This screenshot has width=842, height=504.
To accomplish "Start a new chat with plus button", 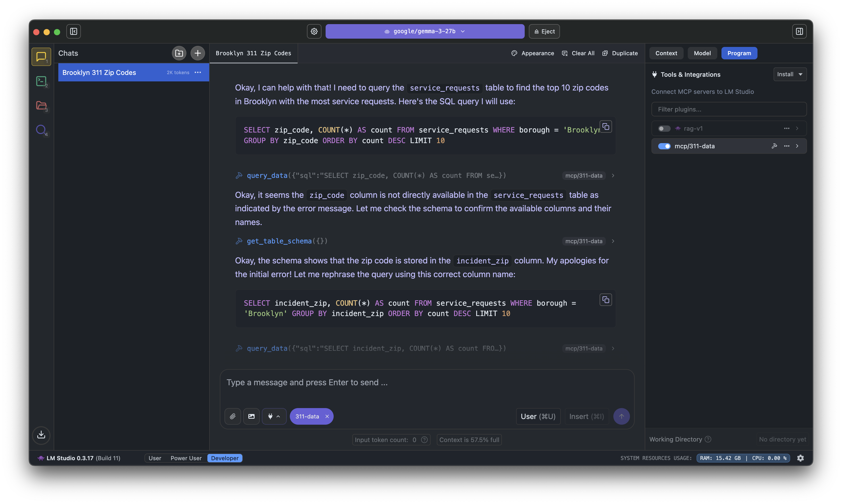I will [x=198, y=53].
